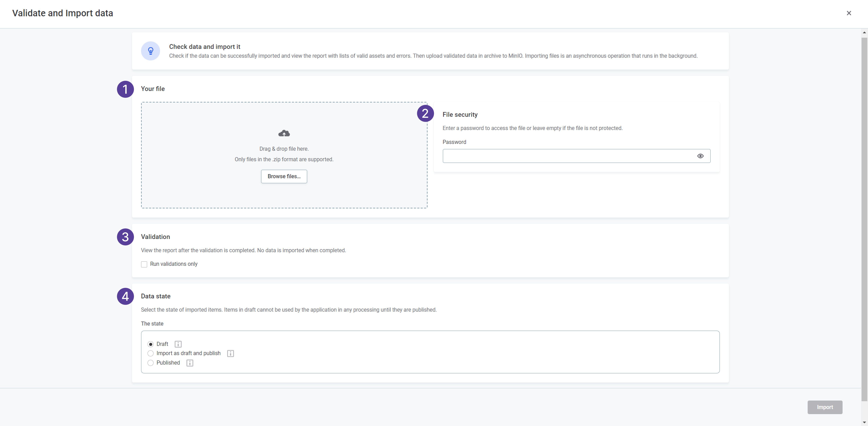This screenshot has height=426, width=868.
Task: Click the step 1 badge near Your file
Action: (x=125, y=89)
